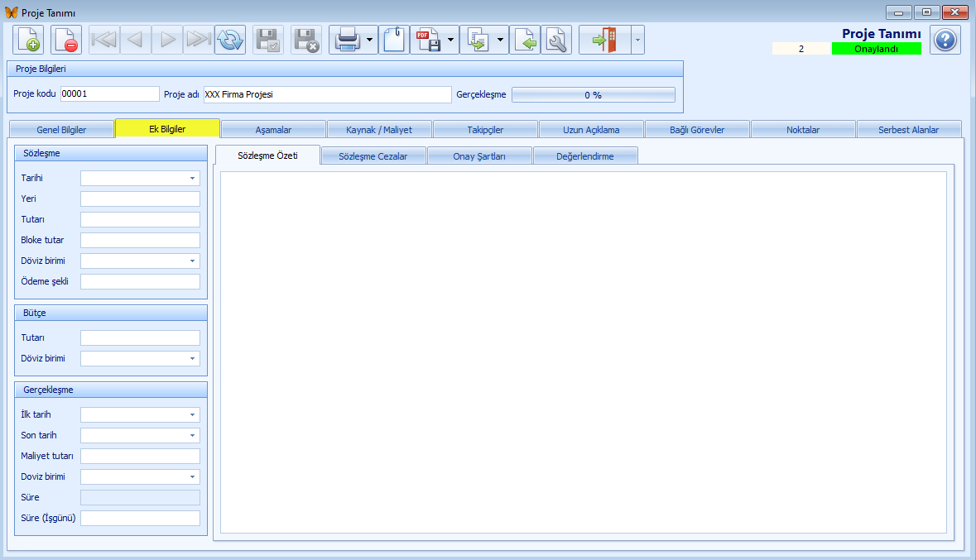The width and height of the screenshot is (976, 560).
Task: Open the Kaynak / Maliyet tab
Action: coord(379,130)
